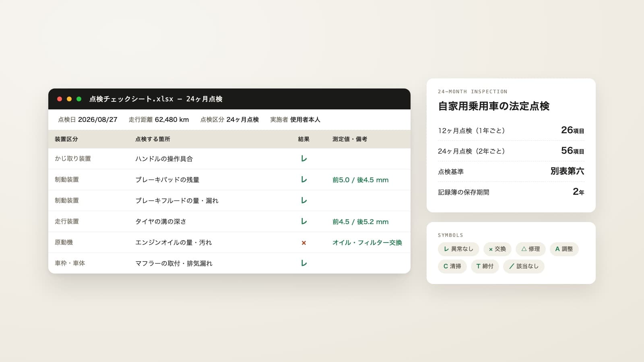Select the 原動機 cell
This screenshot has height=362, width=644.
coord(64,242)
